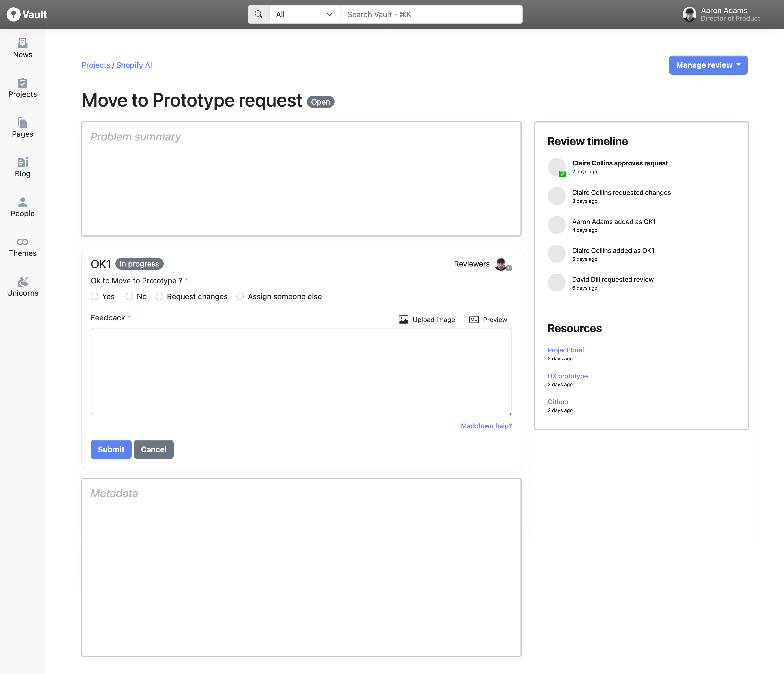Click avatar beside Claire Collins added as OK1
Image resolution: width=784 pixels, height=674 pixels.
[x=557, y=254]
